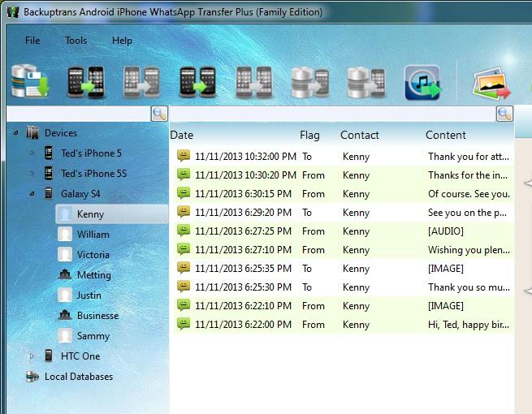
Task: Click the green message icon for 6:22:00 PM
Action: [x=184, y=323]
